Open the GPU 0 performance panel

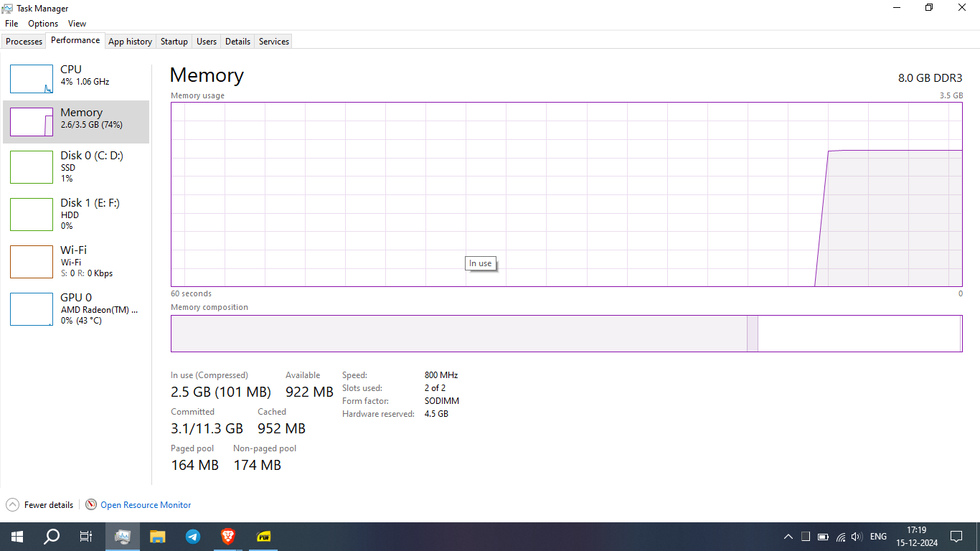point(76,309)
